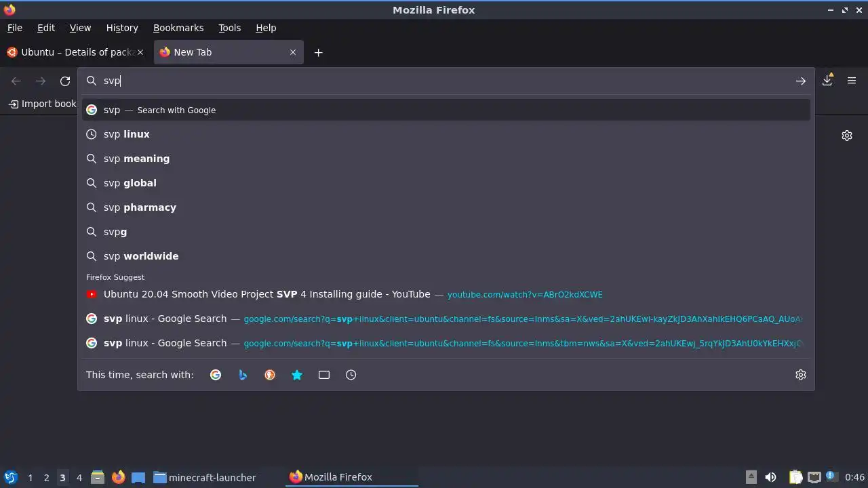Open volume control in system tray
Image resolution: width=868 pixels, height=488 pixels.
coord(770,477)
